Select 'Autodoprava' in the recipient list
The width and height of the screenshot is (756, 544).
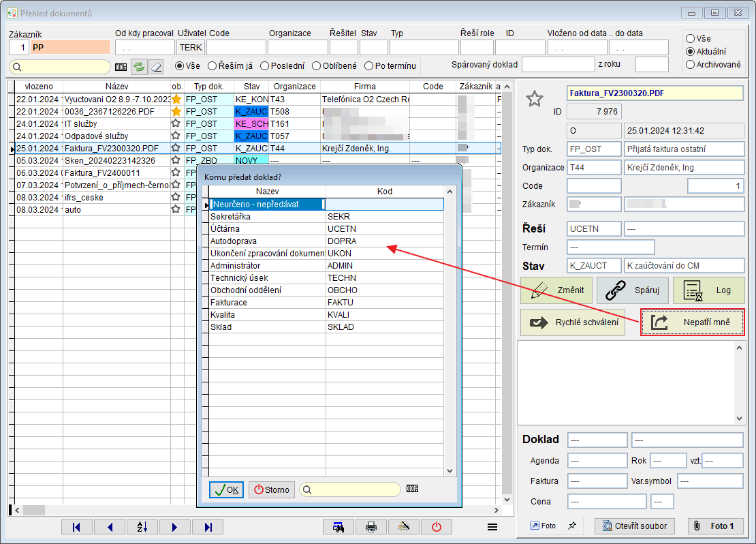pos(326,241)
